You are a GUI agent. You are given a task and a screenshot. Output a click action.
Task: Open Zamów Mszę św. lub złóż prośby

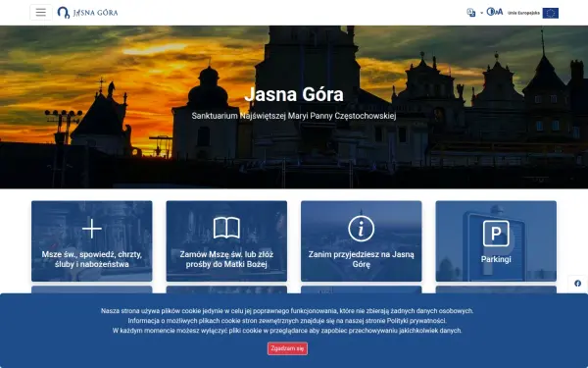pos(226,259)
